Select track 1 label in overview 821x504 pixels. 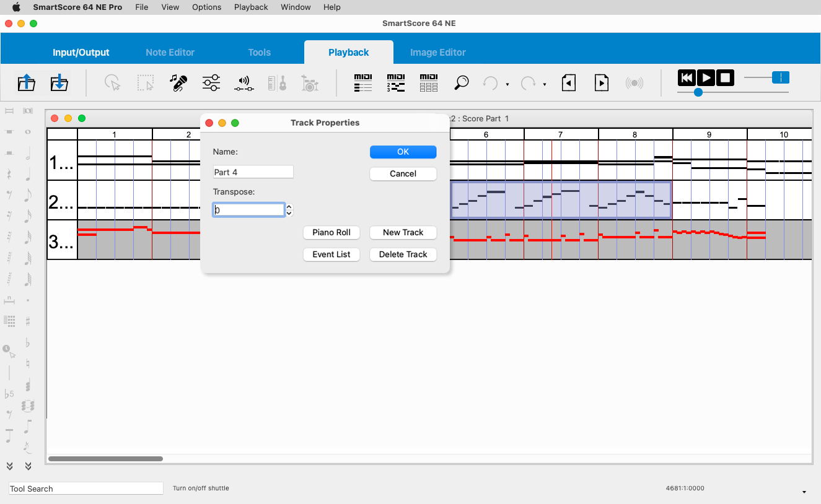tap(62, 160)
